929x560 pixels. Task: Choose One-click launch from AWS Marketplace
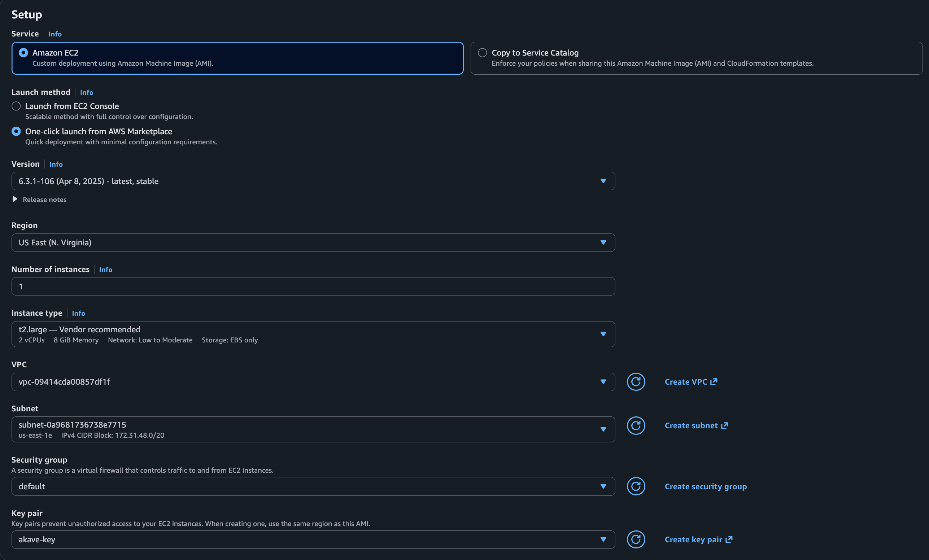click(16, 132)
